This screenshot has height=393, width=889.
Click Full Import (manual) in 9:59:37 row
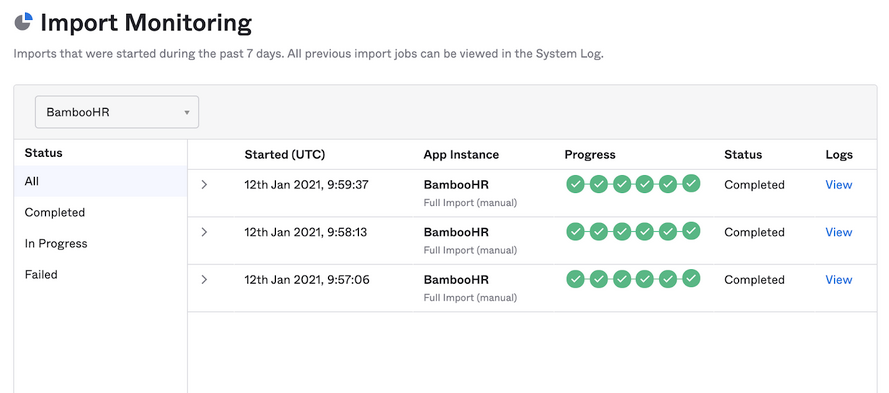(470, 202)
